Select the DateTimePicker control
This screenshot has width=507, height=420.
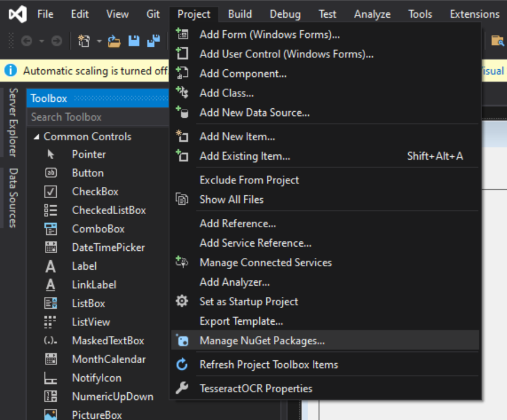(x=98, y=247)
